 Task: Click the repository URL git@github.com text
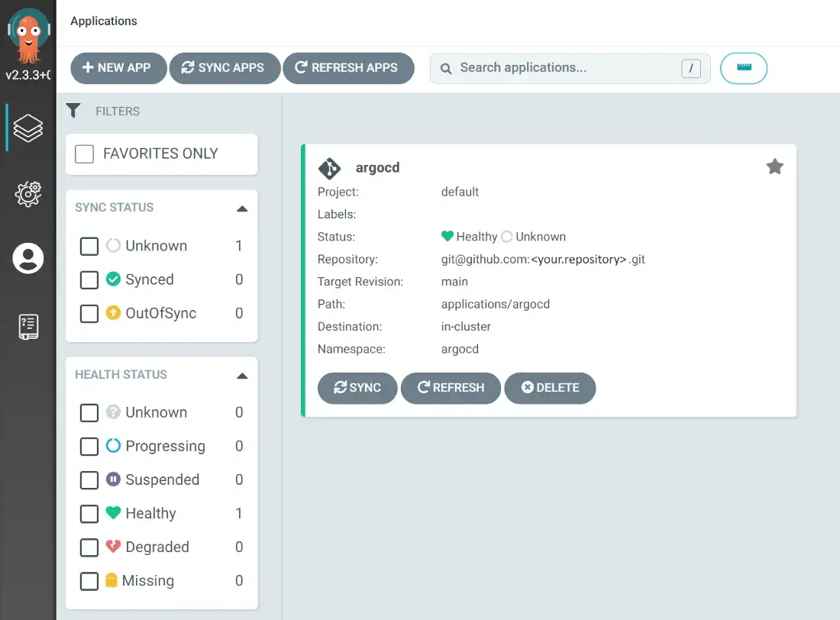click(543, 260)
